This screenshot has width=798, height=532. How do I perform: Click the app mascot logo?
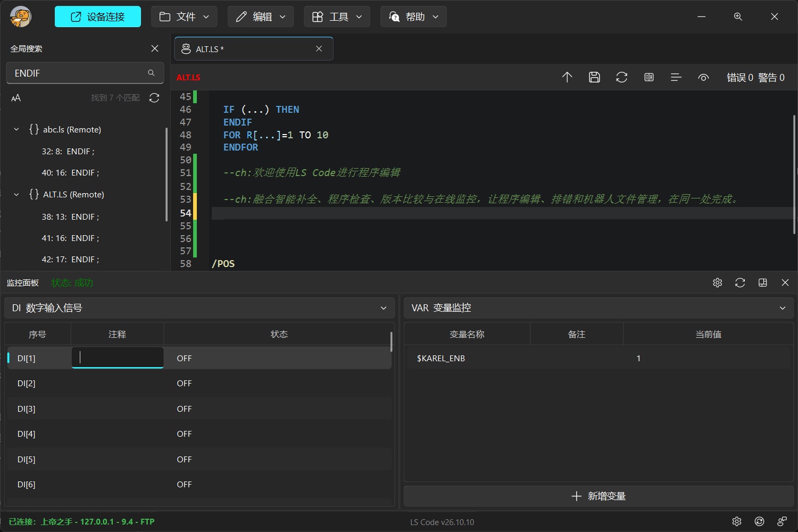click(x=20, y=16)
